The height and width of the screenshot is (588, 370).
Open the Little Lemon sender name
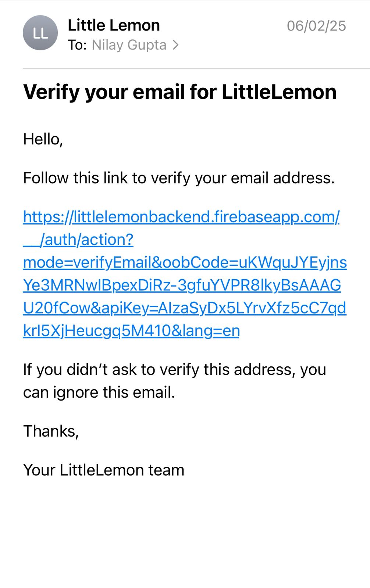click(114, 25)
